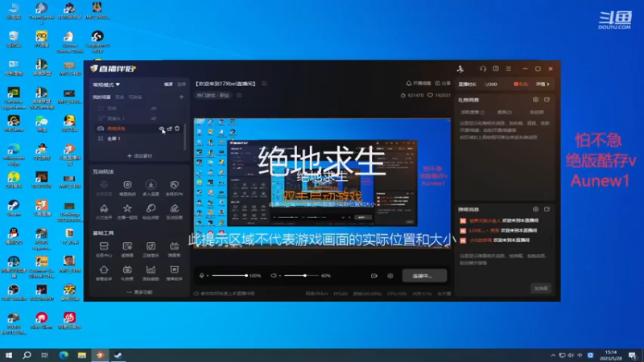Select the 全屏 1 source row
644x362 pixels.
click(138, 138)
